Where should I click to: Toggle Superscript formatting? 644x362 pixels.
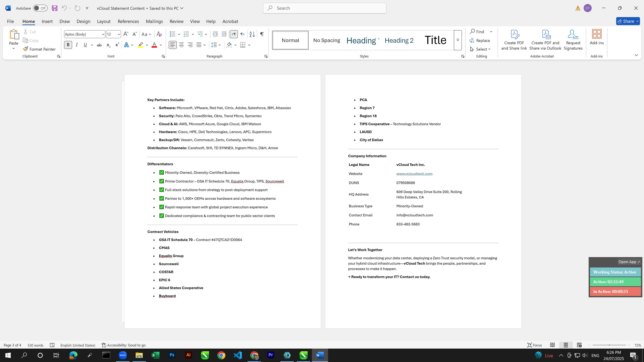pos(117,45)
